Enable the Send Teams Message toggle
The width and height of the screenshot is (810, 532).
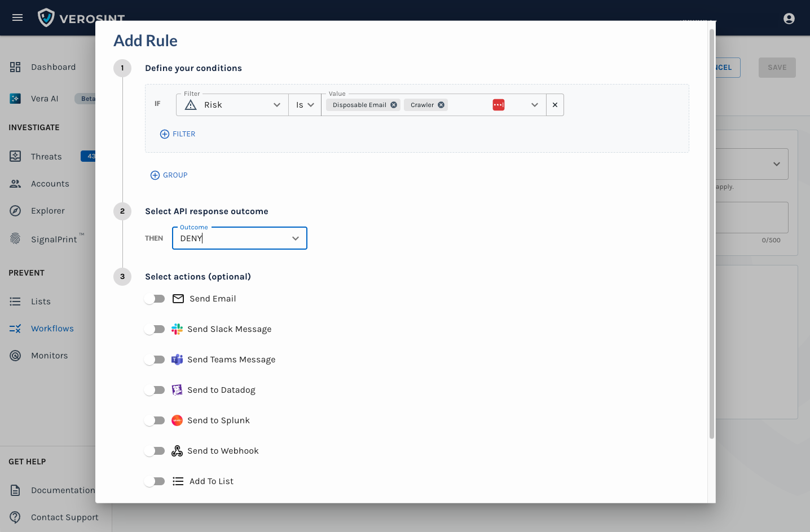pos(155,360)
